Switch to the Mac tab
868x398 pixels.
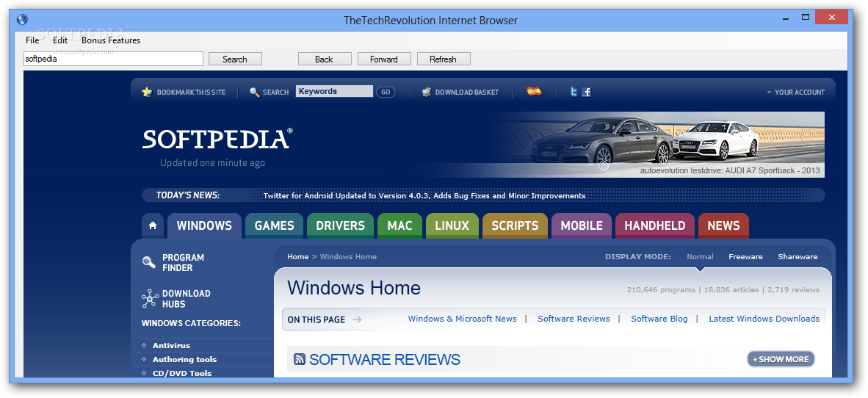[x=399, y=226]
